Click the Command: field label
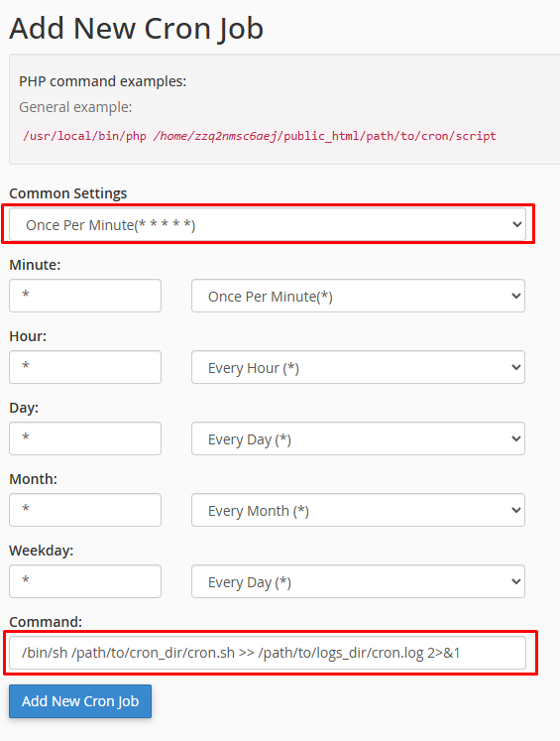 coord(46,621)
